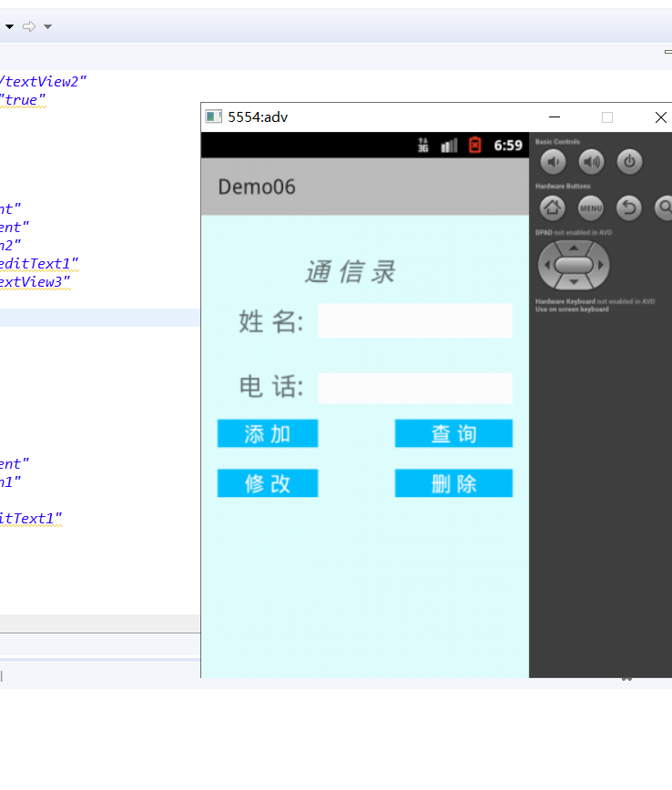Viewport: 672px width, 790px height.
Task: Click the signal strength status icon
Action: 449,145
